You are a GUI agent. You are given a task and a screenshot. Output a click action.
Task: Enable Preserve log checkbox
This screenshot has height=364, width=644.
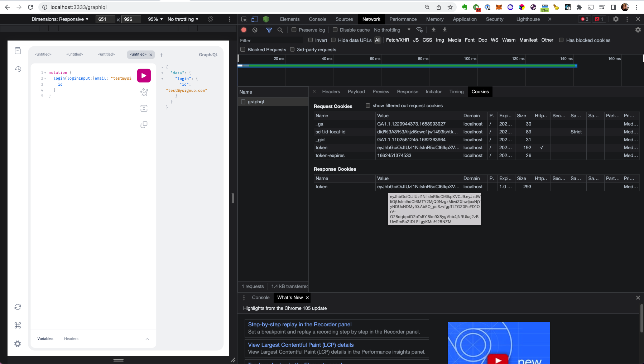[x=294, y=30]
